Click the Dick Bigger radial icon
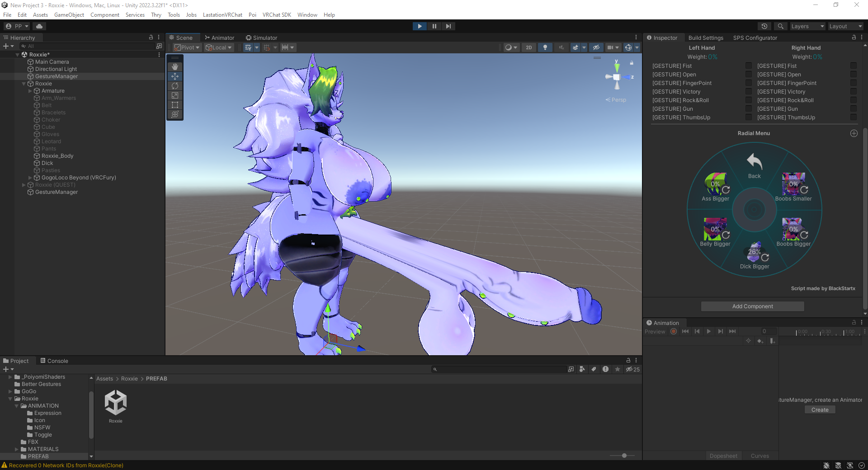This screenshot has width=868, height=470. click(x=755, y=252)
